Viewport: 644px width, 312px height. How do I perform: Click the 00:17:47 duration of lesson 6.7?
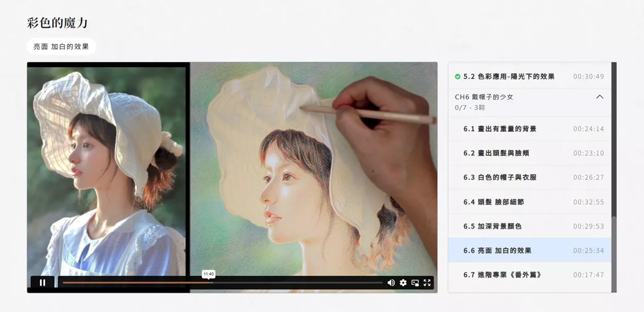(x=588, y=275)
